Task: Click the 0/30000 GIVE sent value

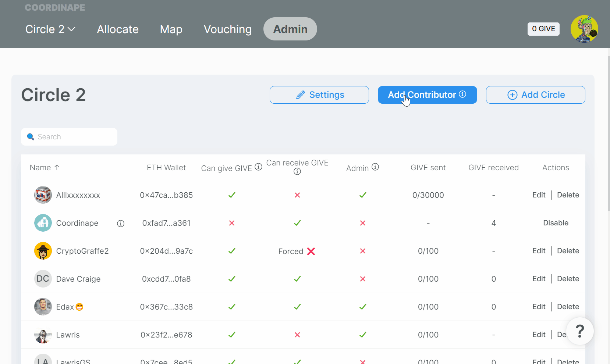Action: point(428,195)
